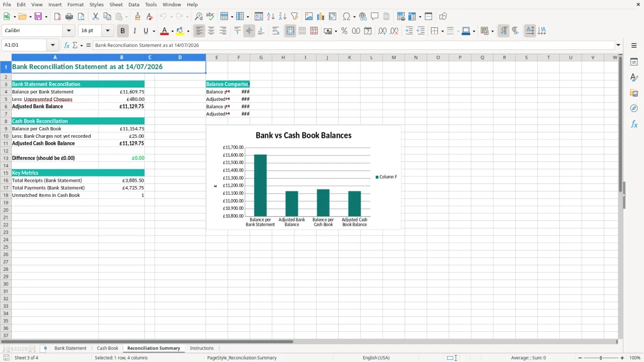Open the sidebar Gallery icon
Screen dimensions: 644x362
tap(634, 93)
